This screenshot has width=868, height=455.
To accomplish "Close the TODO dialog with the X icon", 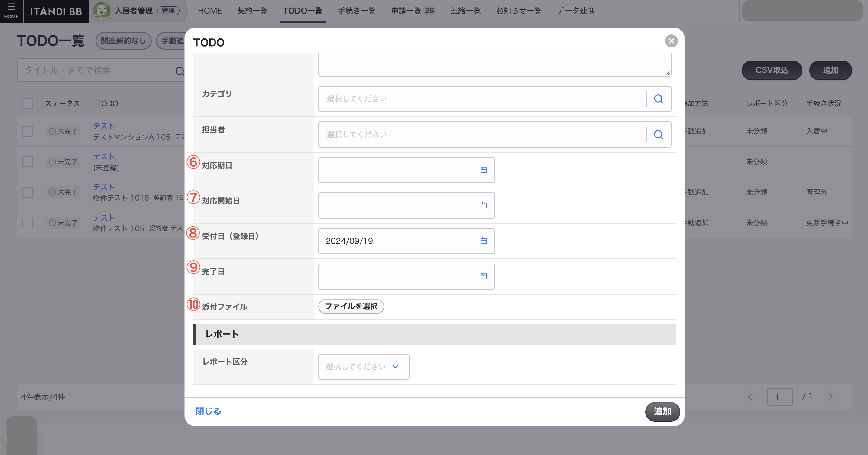I will (671, 41).
